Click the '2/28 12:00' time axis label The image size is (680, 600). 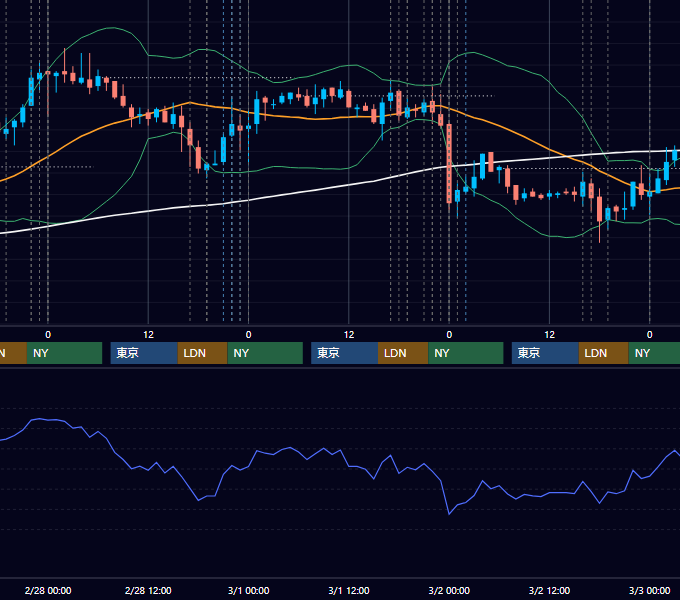(148, 590)
